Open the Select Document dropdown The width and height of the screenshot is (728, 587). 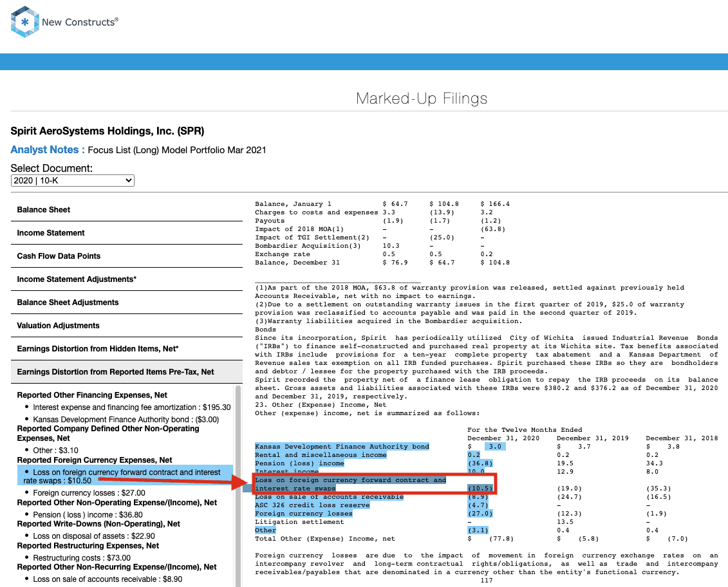[x=73, y=181]
